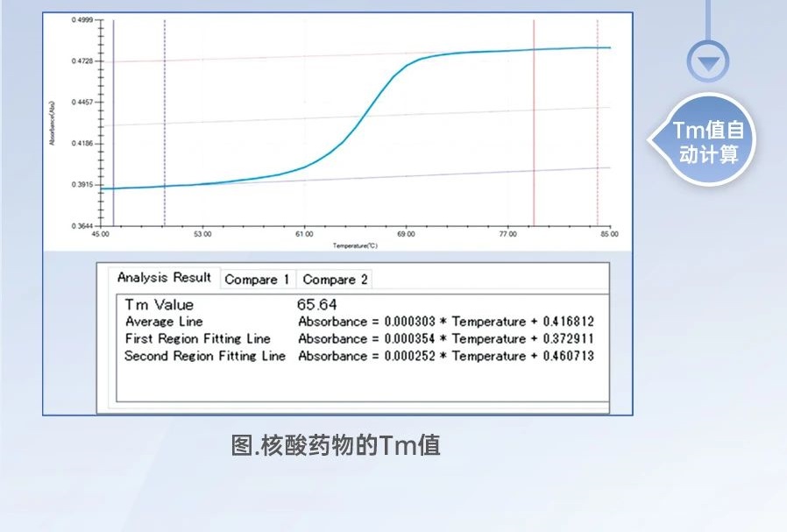Select the Tm Value row label
This screenshot has width=787, height=532.
160,305
